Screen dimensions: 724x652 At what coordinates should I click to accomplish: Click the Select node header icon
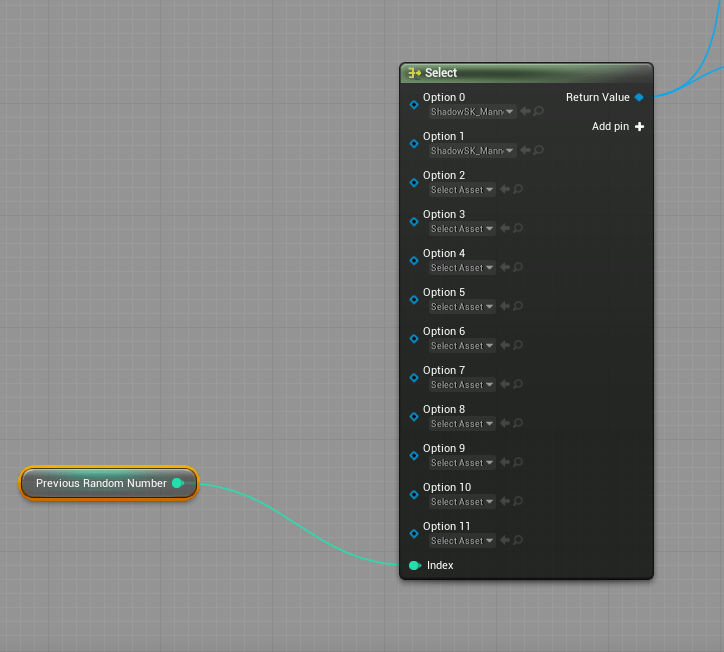coord(413,73)
